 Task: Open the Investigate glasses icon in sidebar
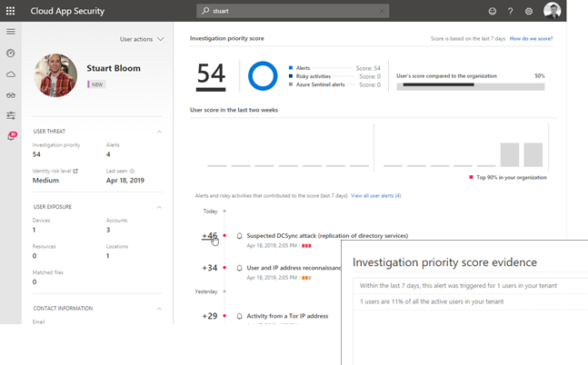click(x=11, y=94)
